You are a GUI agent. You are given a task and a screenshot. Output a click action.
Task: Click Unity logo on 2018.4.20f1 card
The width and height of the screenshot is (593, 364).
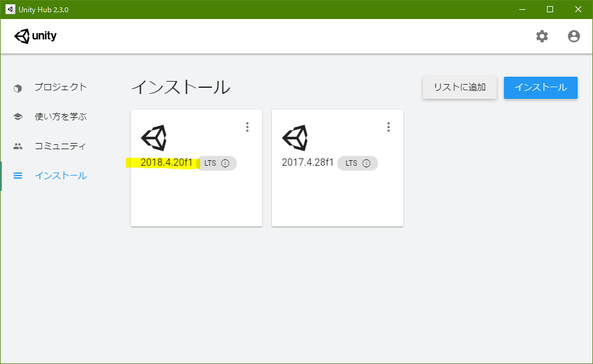pyautogui.click(x=154, y=138)
